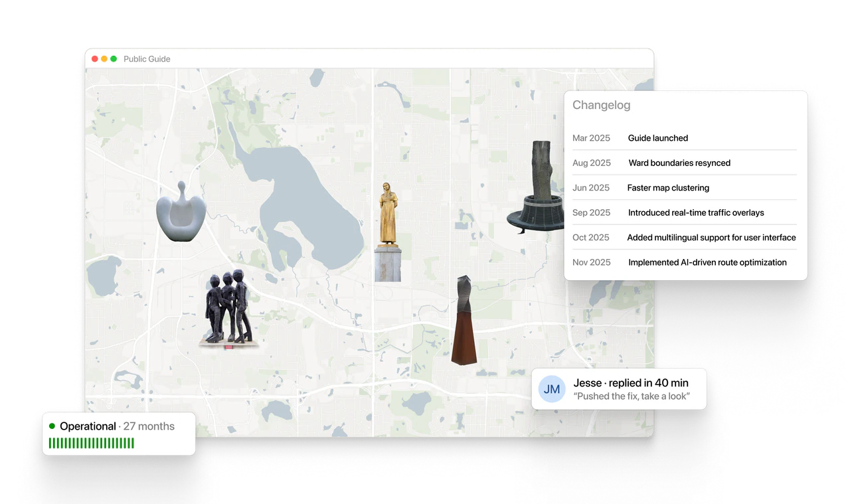This screenshot has width=850, height=504.
Task: Maximize the Public Guide window
Action: (114, 59)
